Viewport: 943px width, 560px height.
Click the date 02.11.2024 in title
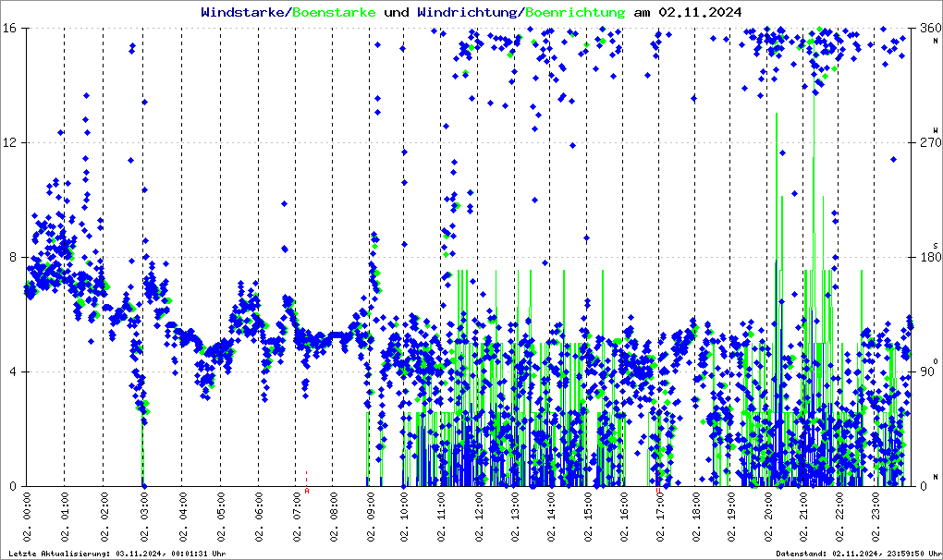click(700, 12)
